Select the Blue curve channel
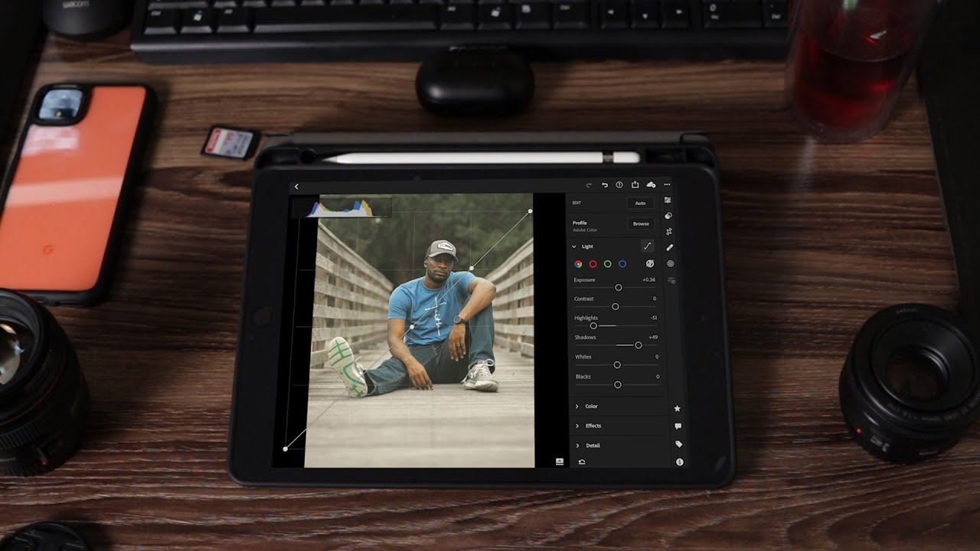The image size is (980, 551). click(622, 264)
